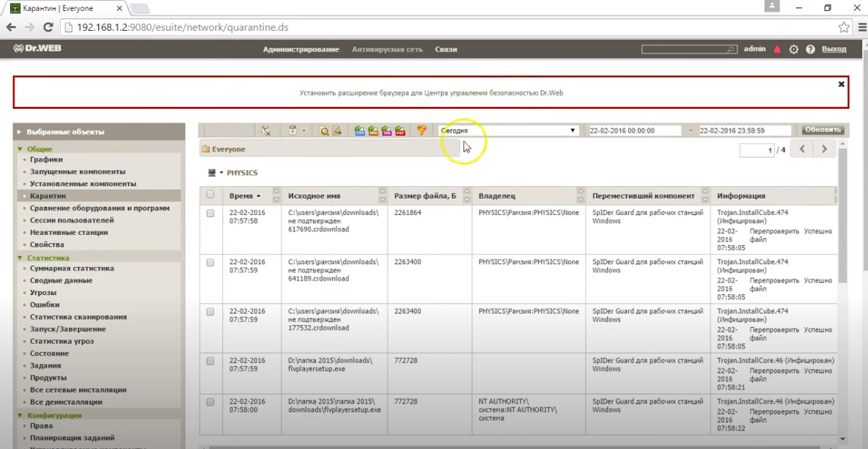The width and height of the screenshot is (868, 449).
Task: Click the browser address bar URL
Action: pyautogui.click(x=182, y=27)
